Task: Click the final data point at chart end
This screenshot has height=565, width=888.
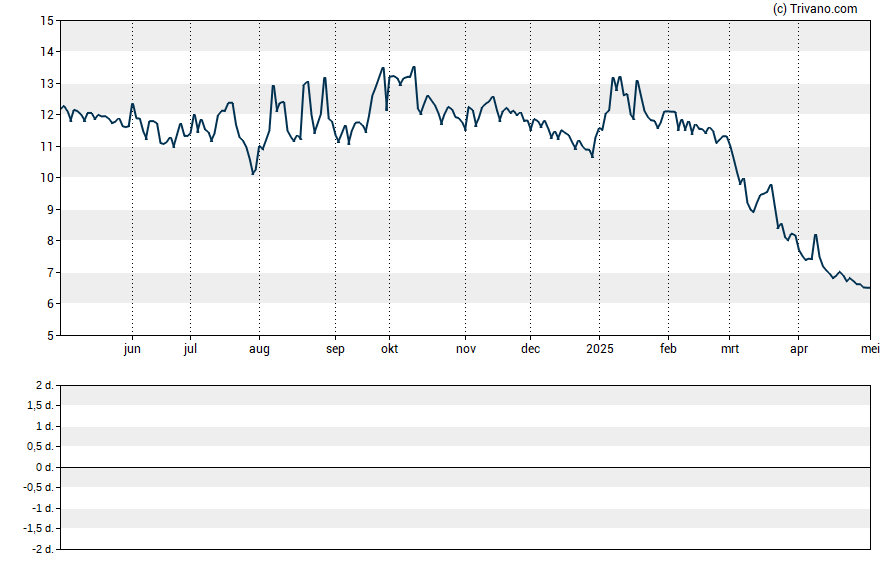Action: (869, 288)
